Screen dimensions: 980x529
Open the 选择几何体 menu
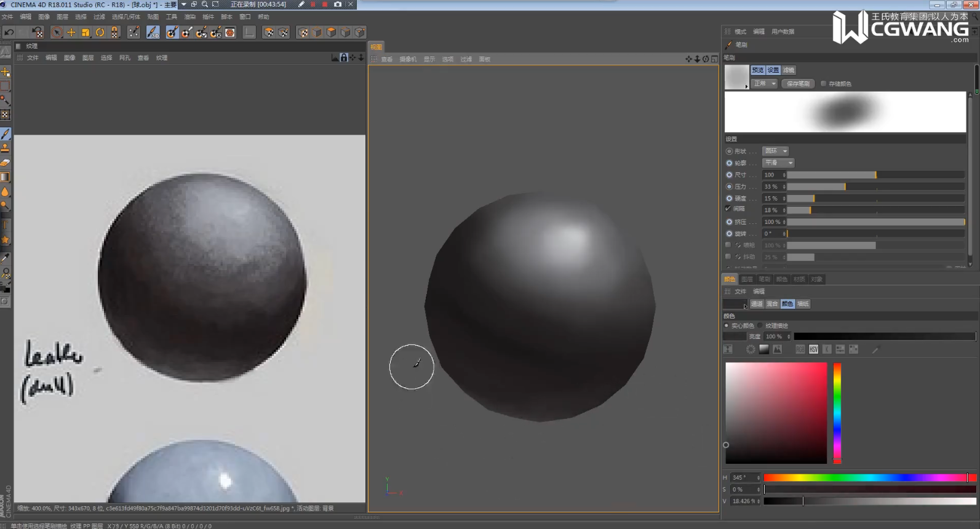pos(126,17)
